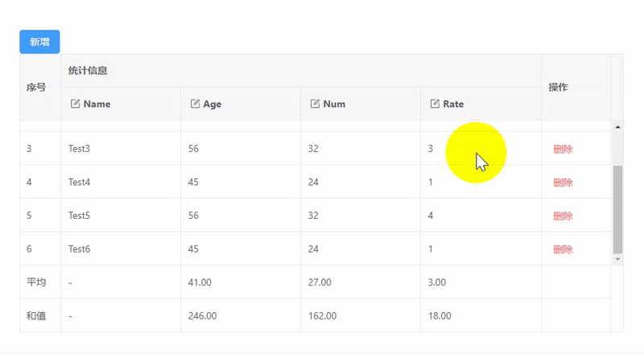This screenshot has height=354, width=644.
Task: Click the edit icon beside Rate header
Action: tap(436, 104)
